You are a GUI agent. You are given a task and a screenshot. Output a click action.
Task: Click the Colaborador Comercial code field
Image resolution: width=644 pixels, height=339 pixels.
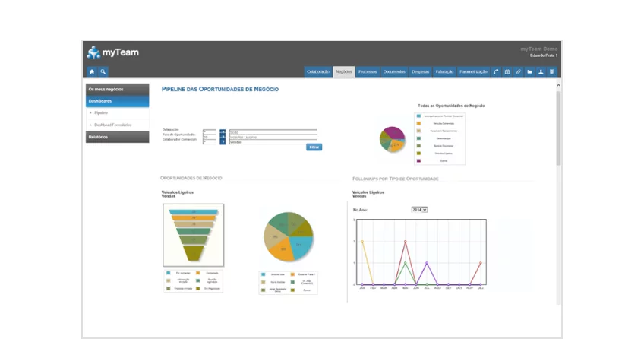point(209,141)
